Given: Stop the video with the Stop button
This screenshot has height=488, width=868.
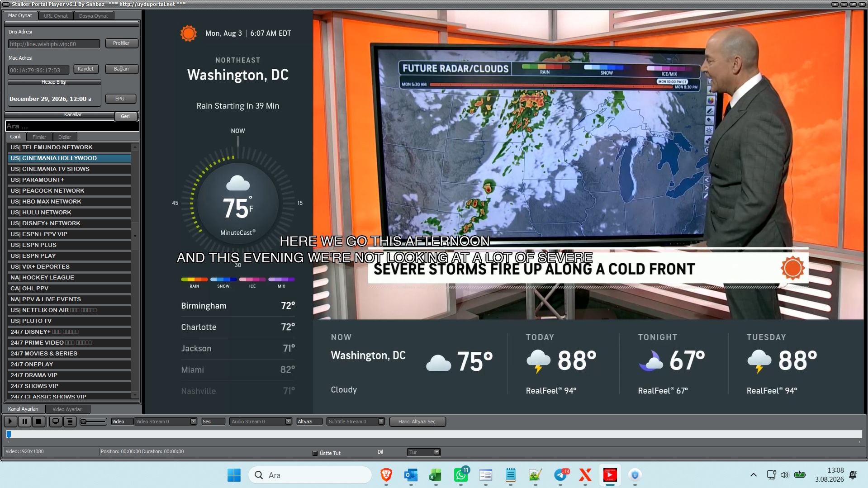Looking at the screenshot, I should [x=39, y=422].
